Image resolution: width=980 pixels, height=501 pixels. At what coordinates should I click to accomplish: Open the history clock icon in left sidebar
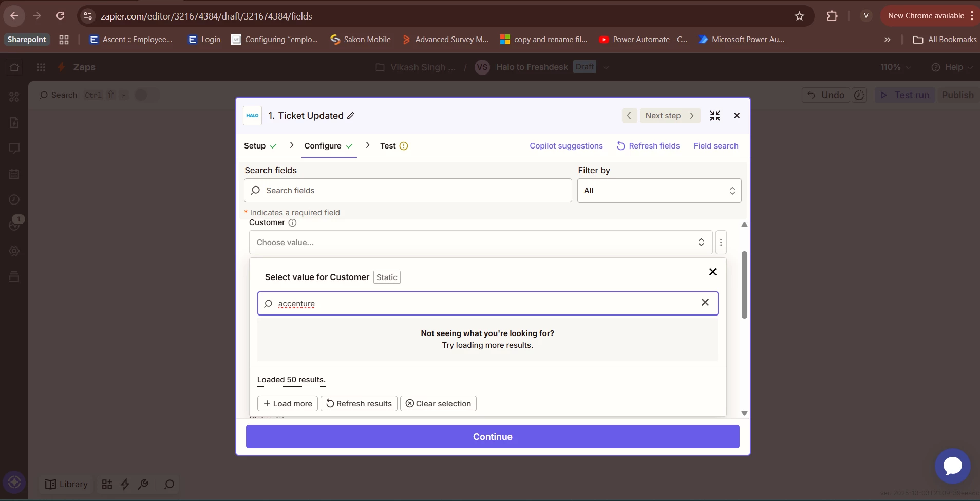[14, 199]
